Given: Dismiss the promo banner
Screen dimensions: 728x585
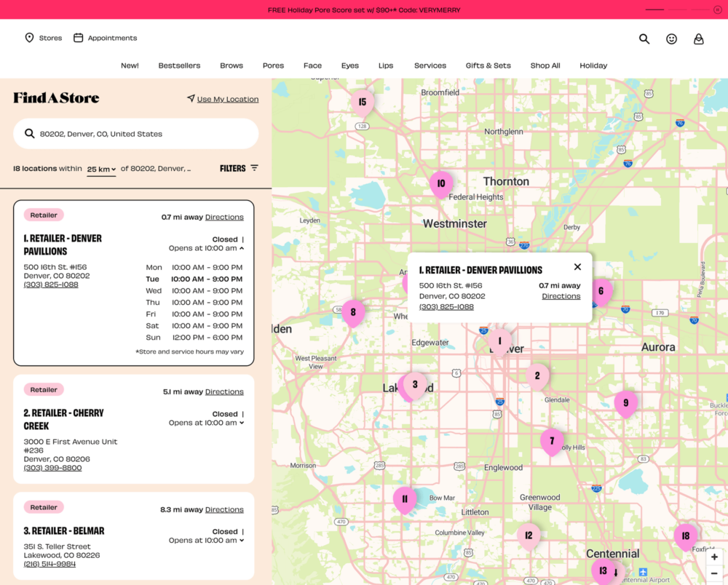Looking at the screenshot, I should tap(718, 9).
